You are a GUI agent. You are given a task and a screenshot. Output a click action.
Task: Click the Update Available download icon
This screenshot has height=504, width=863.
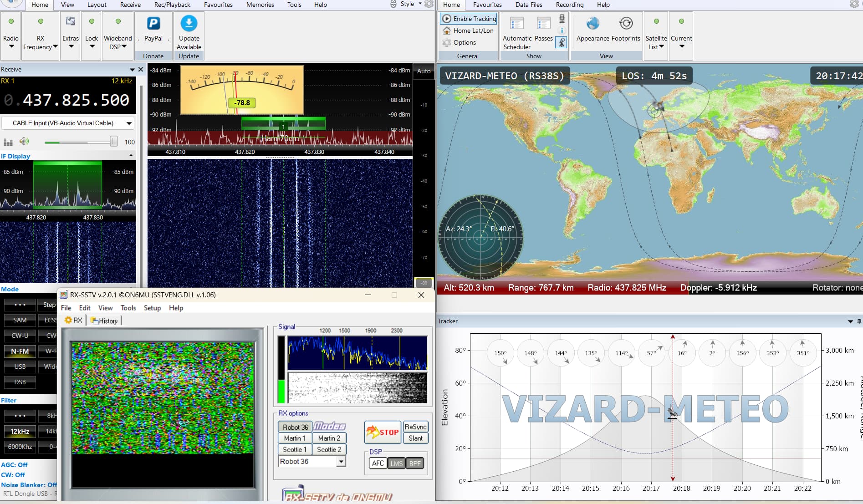click(x=189, y=24)
